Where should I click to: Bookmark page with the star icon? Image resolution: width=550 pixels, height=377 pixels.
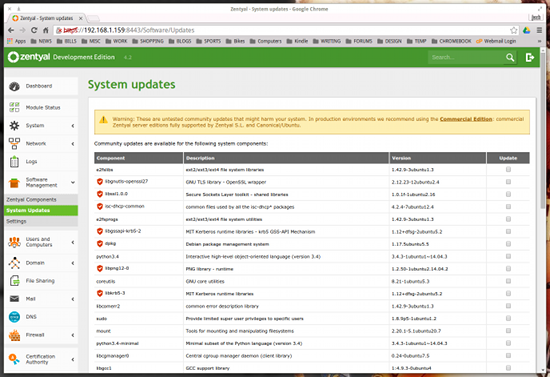click(x=514, y=30)
